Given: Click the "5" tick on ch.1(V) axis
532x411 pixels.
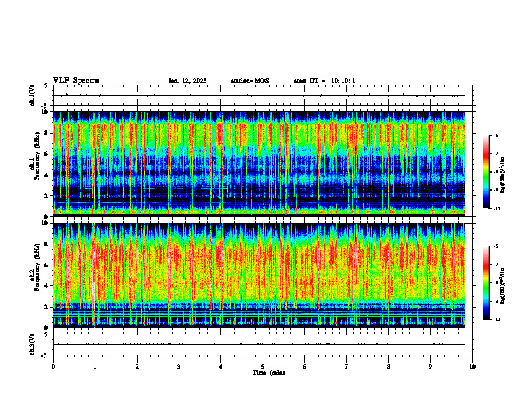Looking at the screenshot, I should tap(46, 85).
